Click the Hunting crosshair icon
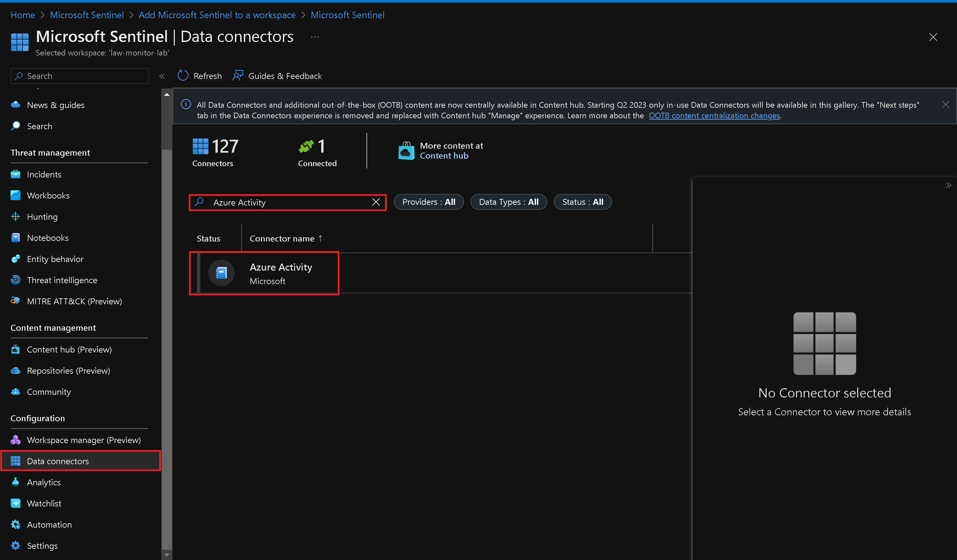 16,216
